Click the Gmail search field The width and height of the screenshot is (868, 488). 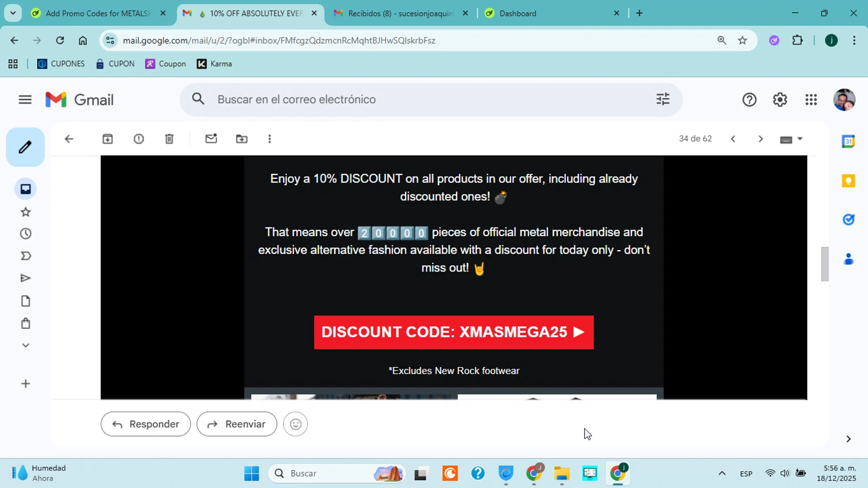pos(431,100)
